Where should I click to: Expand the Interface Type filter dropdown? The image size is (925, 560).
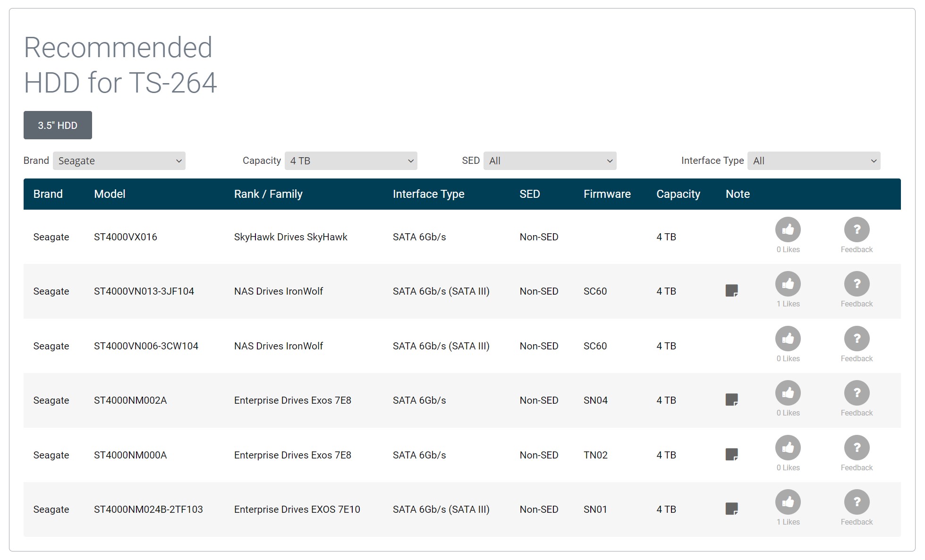click(x=814, y=161)
